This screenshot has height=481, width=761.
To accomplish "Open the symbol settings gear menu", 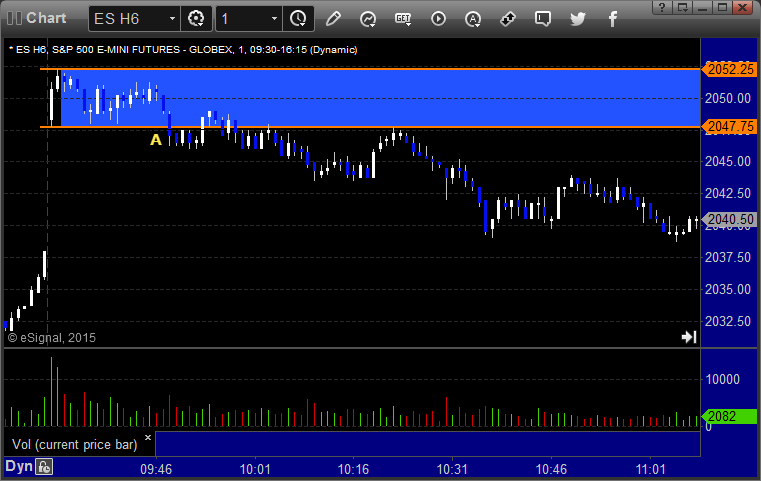I will click(196, 19).
